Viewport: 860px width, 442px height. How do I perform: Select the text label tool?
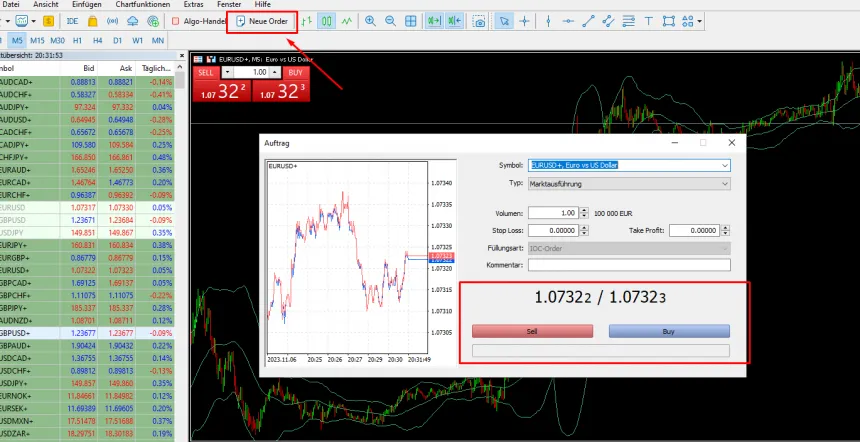click(x=648, y=21)
